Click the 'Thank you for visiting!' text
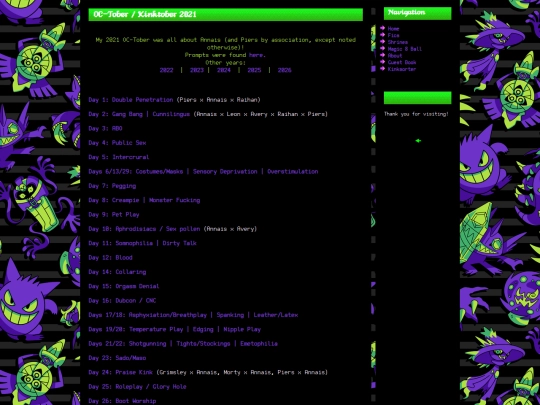Screen dimensions: 540x405 [x=416, y=114]
